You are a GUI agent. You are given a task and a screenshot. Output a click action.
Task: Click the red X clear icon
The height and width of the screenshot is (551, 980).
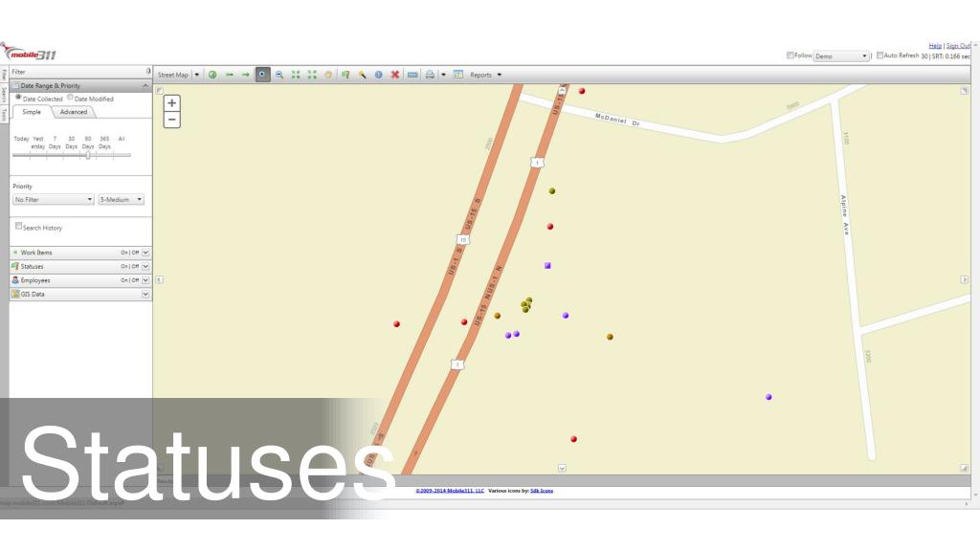(x=395, y=75)
